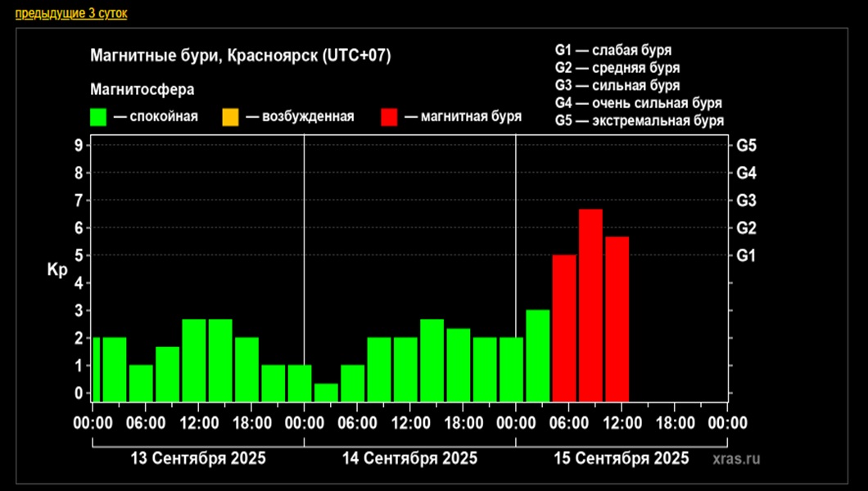
Task: Click the "G1 — слабая буря" legend entry
Action: [613, 51]
